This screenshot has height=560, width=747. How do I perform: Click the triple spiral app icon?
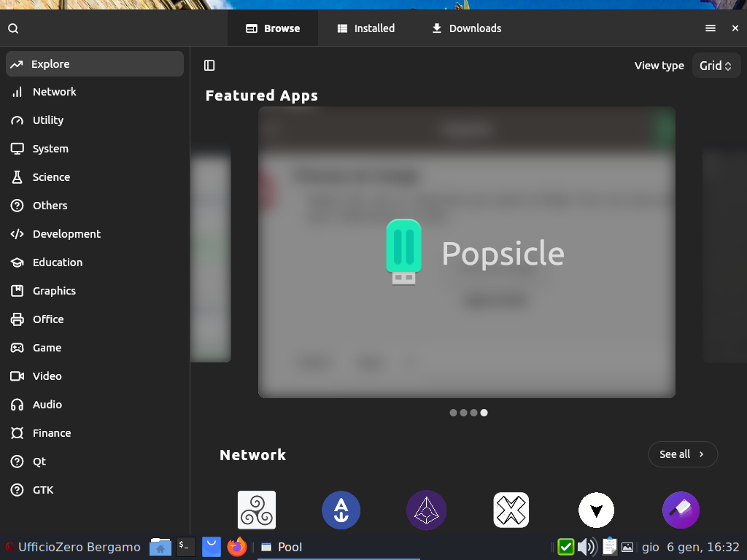pos(257,510)
